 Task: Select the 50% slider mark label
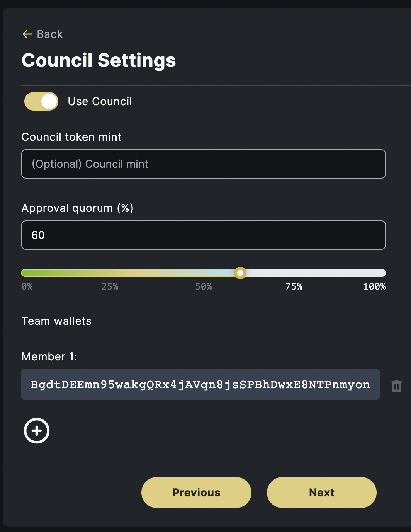point(204,286)
